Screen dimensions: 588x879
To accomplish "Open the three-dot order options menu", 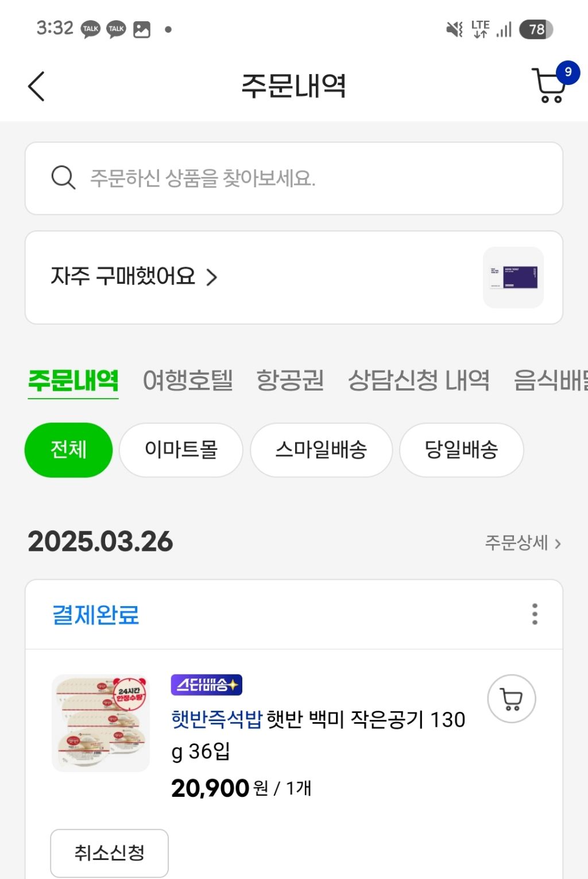I will (535, 614).
